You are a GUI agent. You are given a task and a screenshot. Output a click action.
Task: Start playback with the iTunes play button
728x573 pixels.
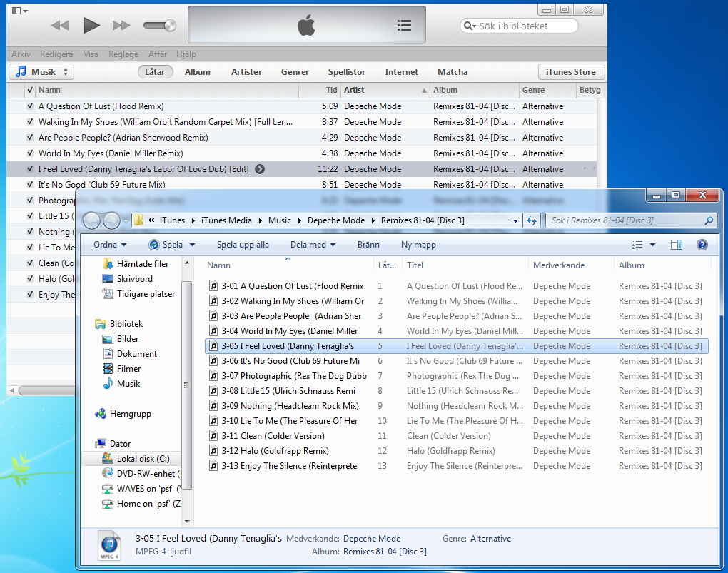(91, 25)
